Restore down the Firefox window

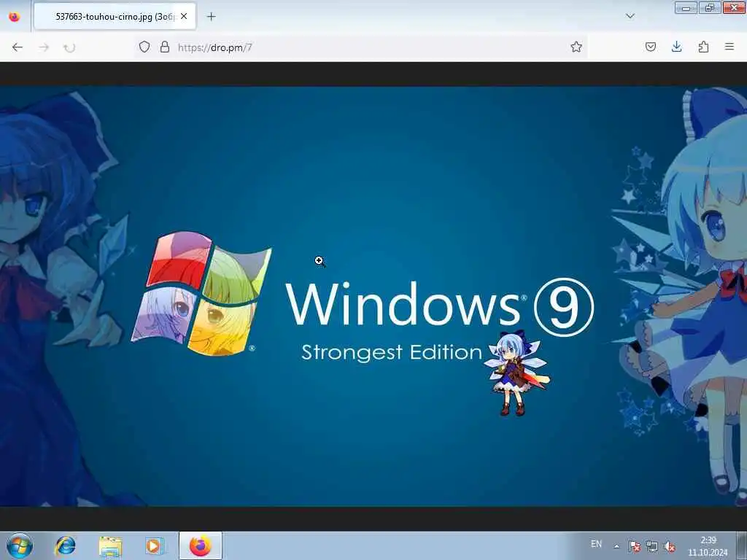tap(710, 7)
